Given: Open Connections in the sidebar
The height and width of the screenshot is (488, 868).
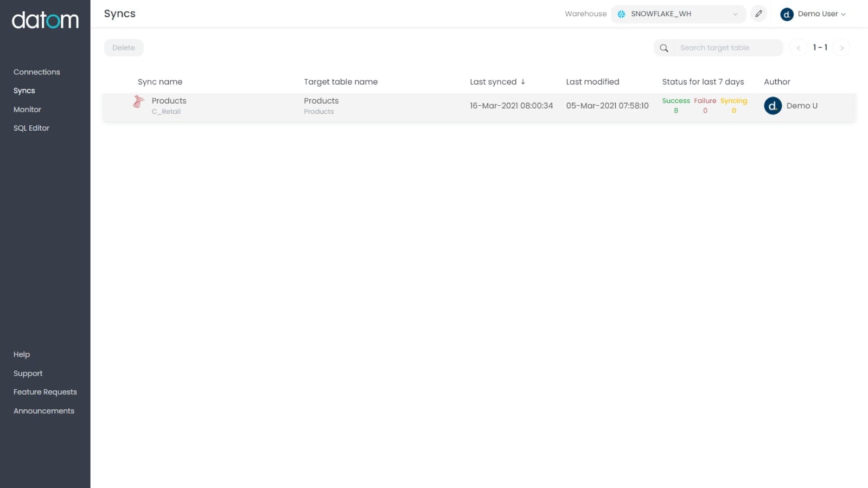Looking at the screenshot, I should coord(37,72).
